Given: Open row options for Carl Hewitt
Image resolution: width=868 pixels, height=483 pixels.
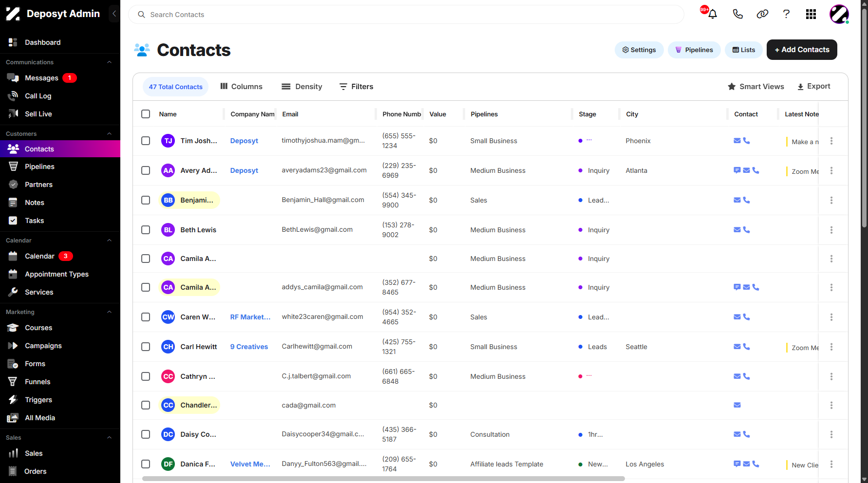Looking at the screenshot, I should point(831,347).
